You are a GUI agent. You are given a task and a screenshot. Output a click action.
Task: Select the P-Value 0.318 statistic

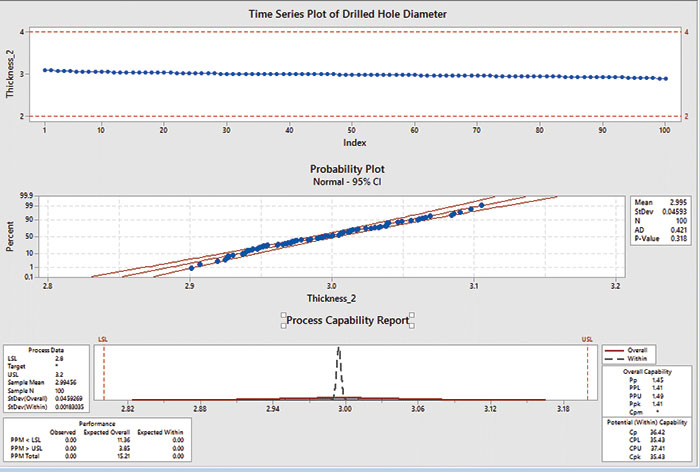pyautogui.click(x=661, y=238)
